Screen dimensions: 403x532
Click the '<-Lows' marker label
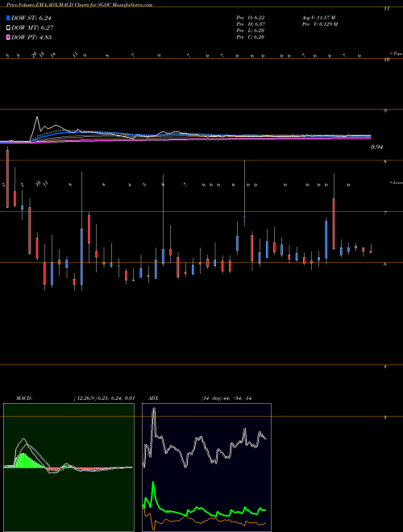tap(396, 182)
